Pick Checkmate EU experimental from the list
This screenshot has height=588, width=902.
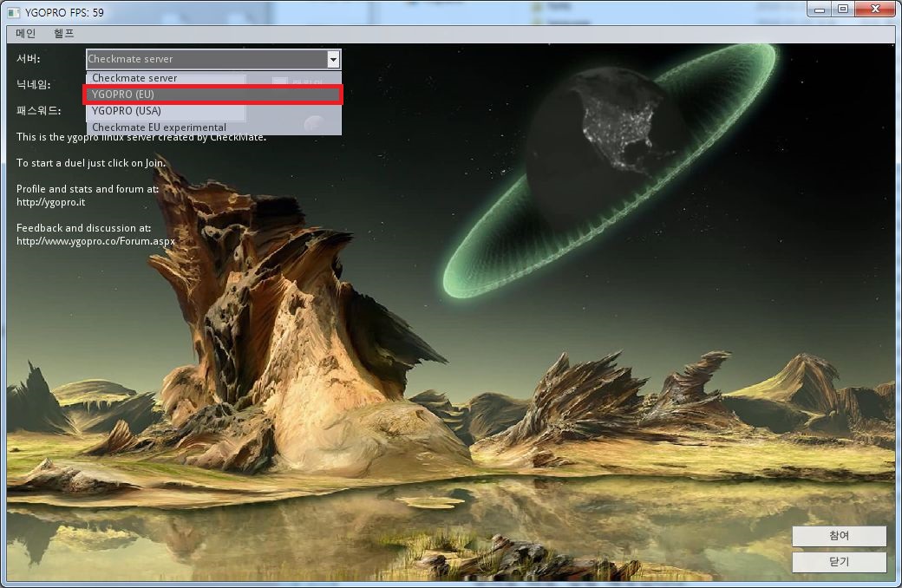click(213, 127)
